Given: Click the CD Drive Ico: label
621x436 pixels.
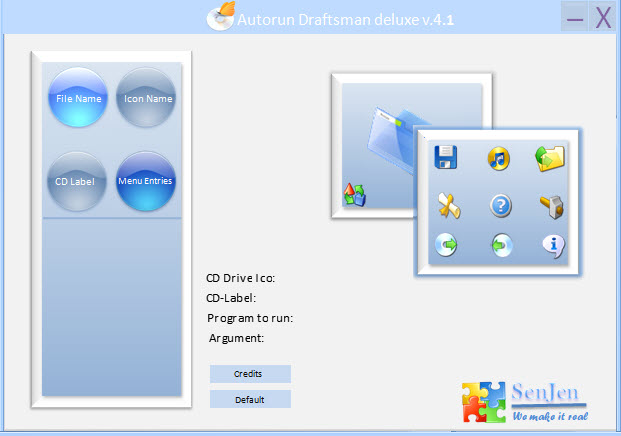Looking at the screenshot, I should pyautogui.click(x=240, y=278).
